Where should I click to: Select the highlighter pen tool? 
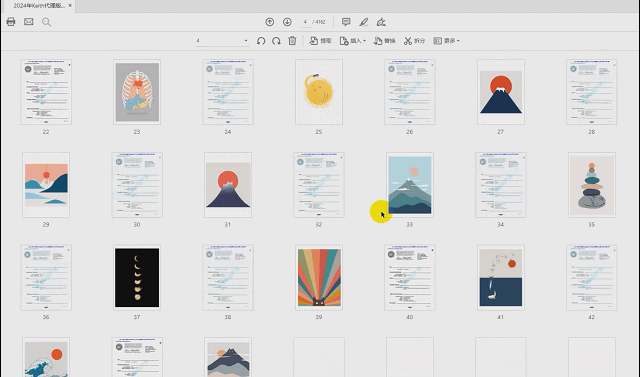click(364, 22)
